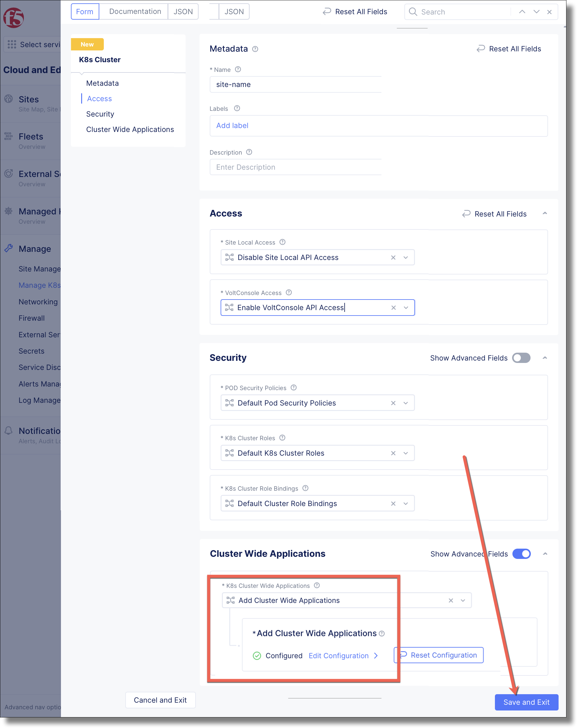This screenshot has height=728, width=577.
Task: Clear Default K8s Cluster Roles selection
Action: 393,453
